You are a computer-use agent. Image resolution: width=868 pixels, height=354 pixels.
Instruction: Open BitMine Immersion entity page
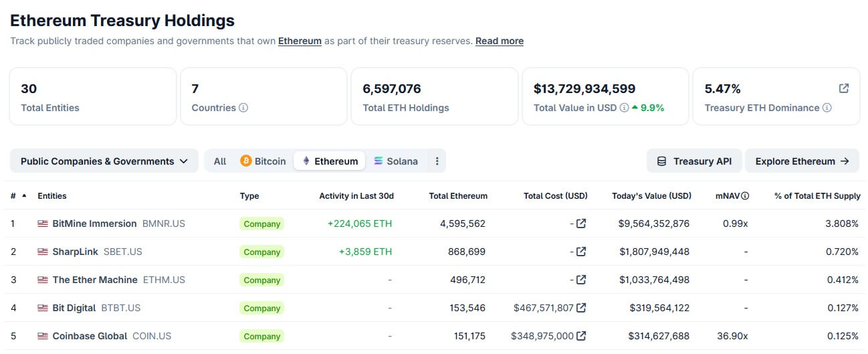pos(94,224)
